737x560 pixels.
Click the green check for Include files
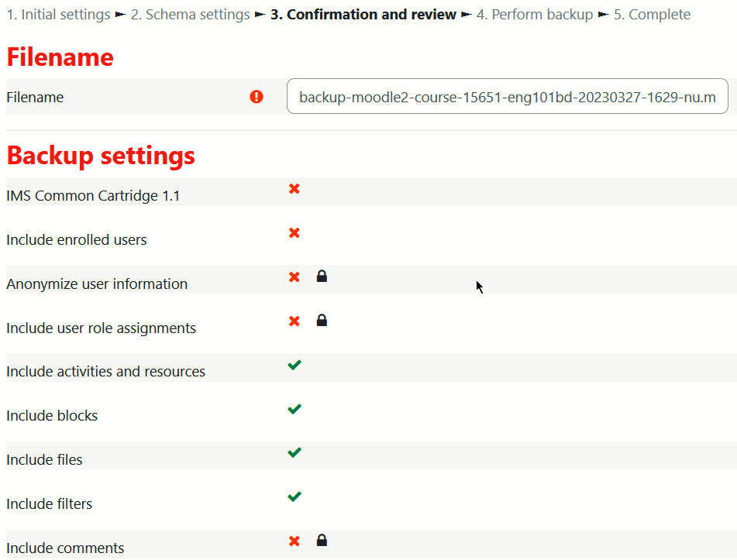click(294, 452)
